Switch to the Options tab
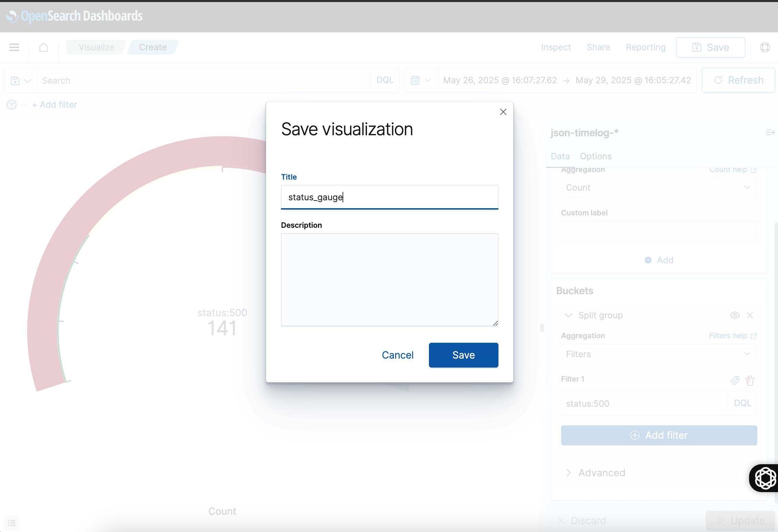The image size is (778, 532). [x=596, y=156]
